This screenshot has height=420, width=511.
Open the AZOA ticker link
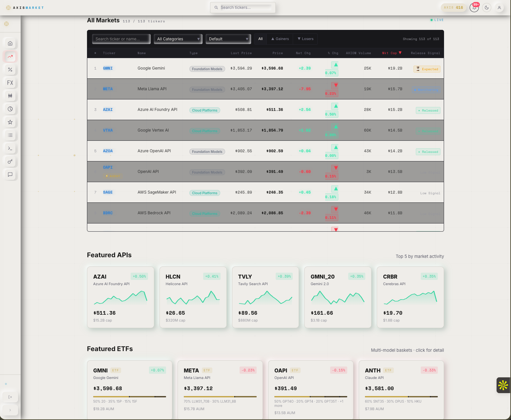[x=108, y=151]
